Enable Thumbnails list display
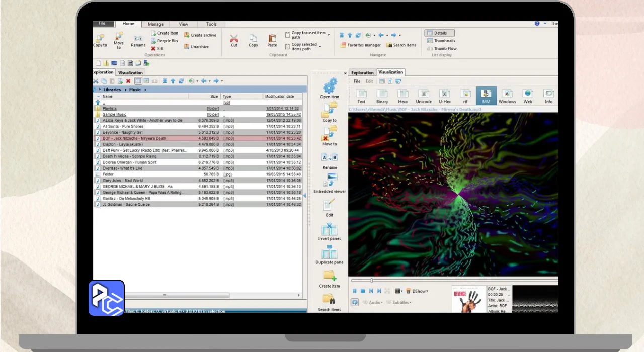The height and width of the screenshot is (352, 644). click(441, 41)
